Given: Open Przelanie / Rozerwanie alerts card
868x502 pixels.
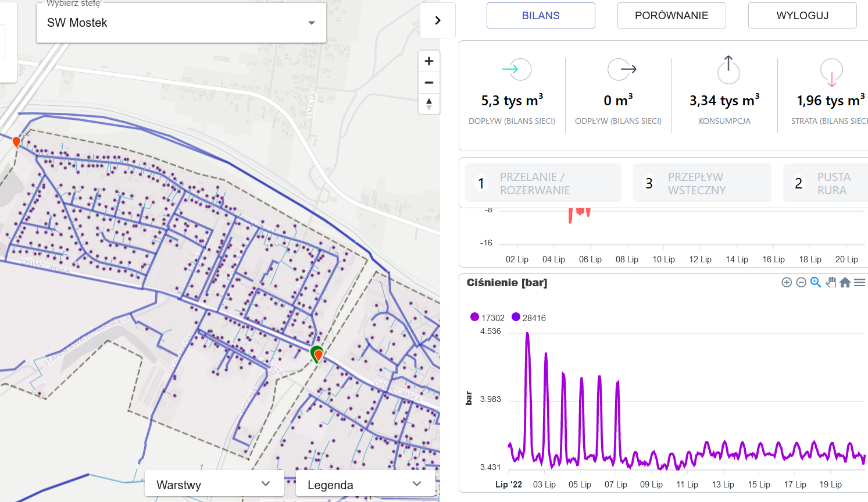Looking at the screenshot, I should pos(543,183).
